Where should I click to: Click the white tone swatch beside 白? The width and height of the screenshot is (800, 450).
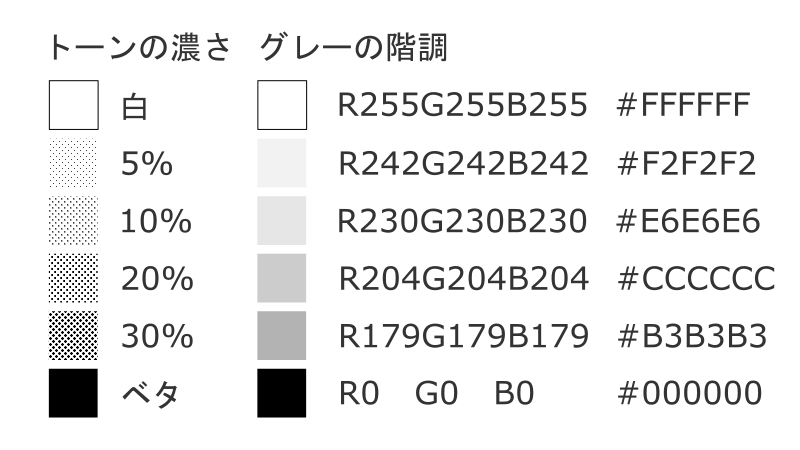pyautogui.click(x=73, y=105)
